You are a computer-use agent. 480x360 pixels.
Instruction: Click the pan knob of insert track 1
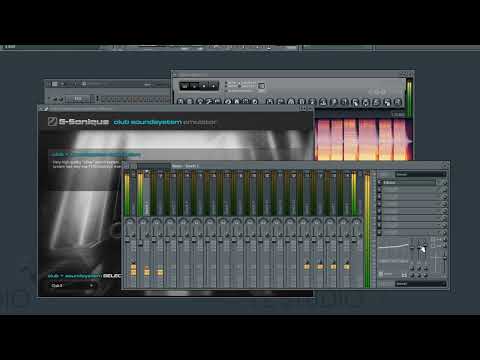tap(143, 222)
